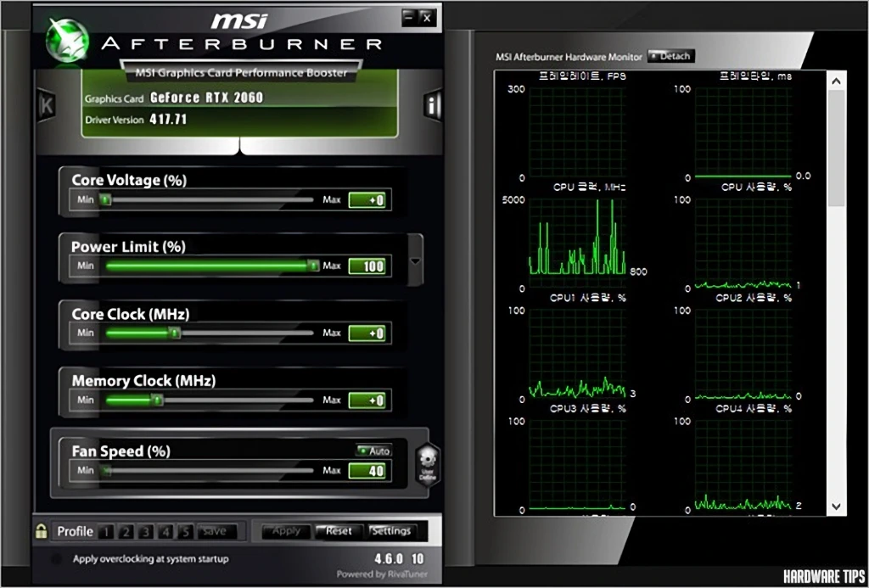Click the Memory Clock +0 value field
Image resolution: width=869 pixels, height=588 pixels.
(x=367, y=400)
